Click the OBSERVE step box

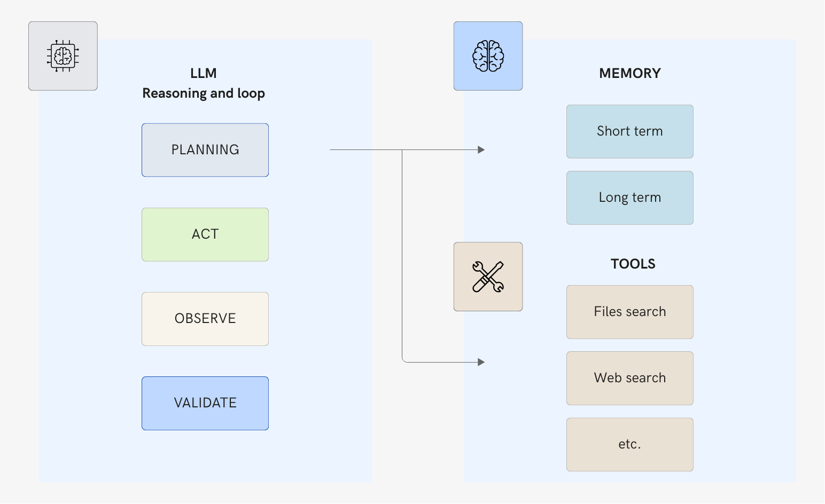205,319
